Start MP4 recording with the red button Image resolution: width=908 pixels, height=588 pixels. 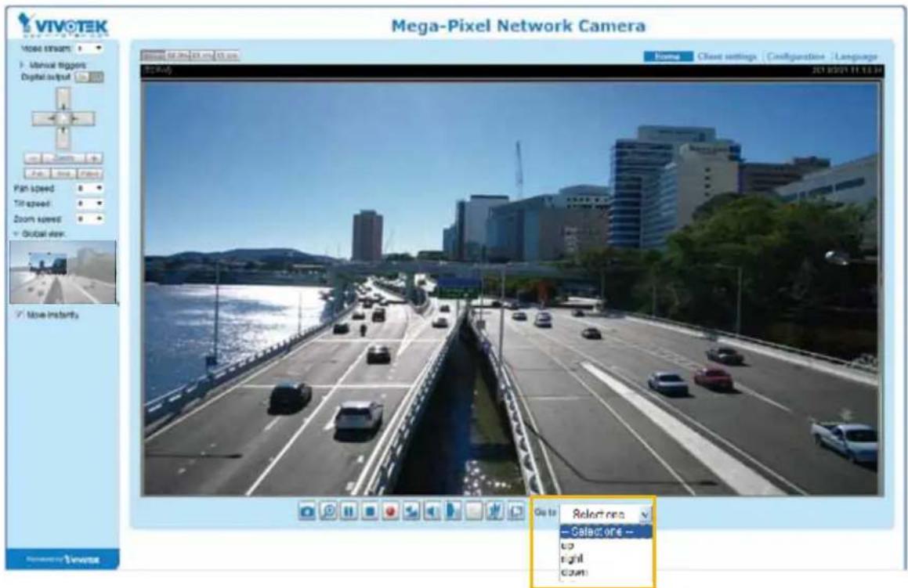(390, 511)
